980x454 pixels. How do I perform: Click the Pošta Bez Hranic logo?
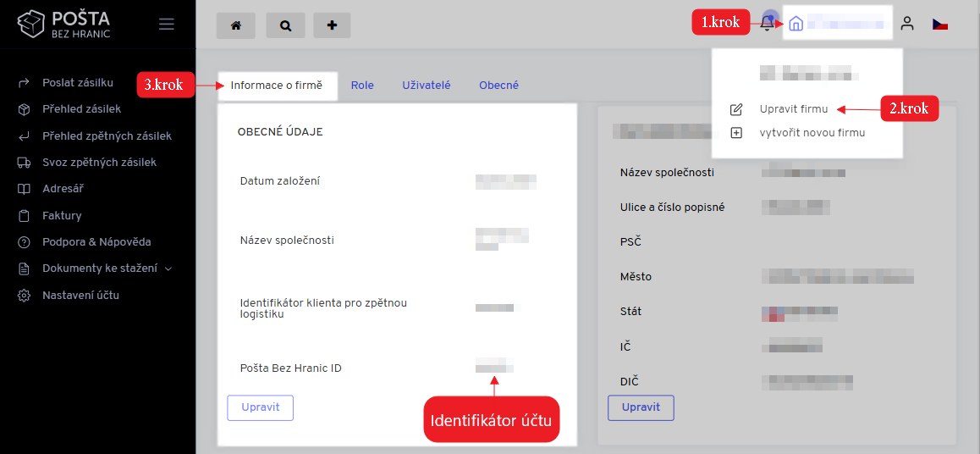point(64,25)
